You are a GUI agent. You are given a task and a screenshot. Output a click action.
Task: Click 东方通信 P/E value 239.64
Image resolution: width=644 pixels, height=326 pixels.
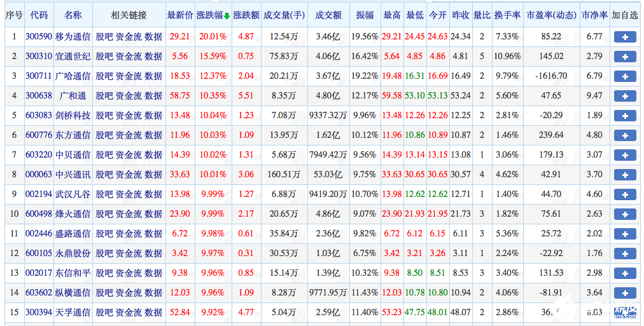click(551, 135)
